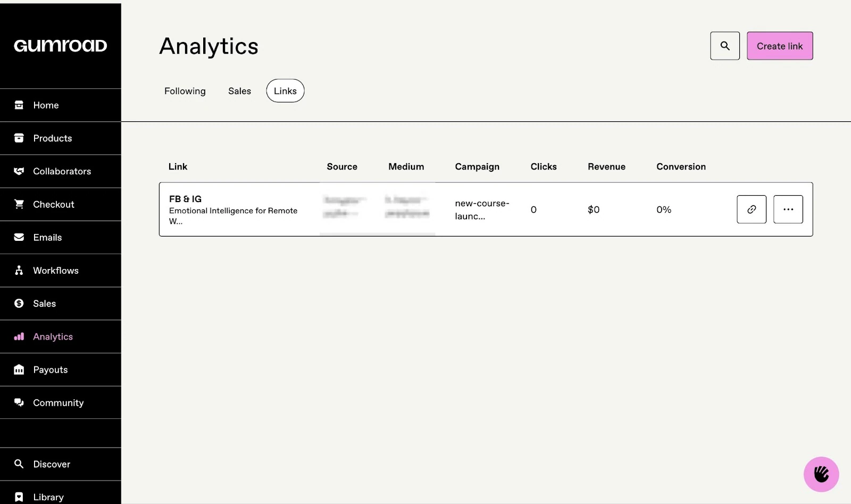Screen dimensions: 851x504
Task: Click the $0 revenue value
Action: tap(594, 209)
